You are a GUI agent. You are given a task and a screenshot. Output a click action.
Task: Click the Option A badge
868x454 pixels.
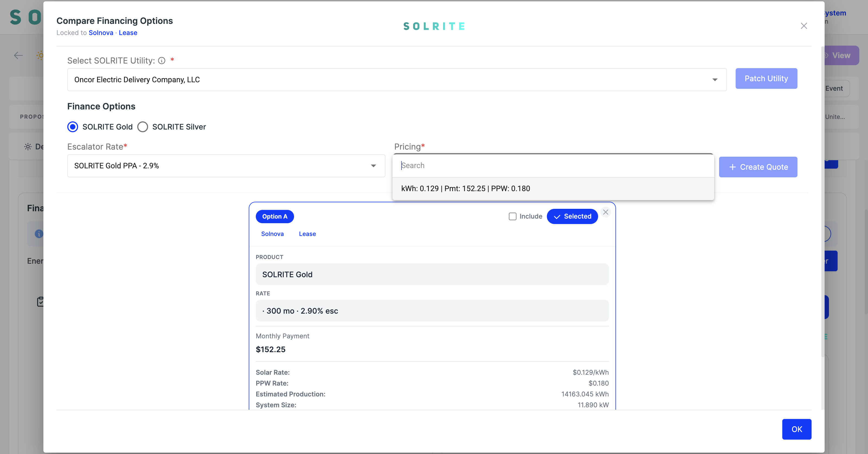click(x=275, y=216)
